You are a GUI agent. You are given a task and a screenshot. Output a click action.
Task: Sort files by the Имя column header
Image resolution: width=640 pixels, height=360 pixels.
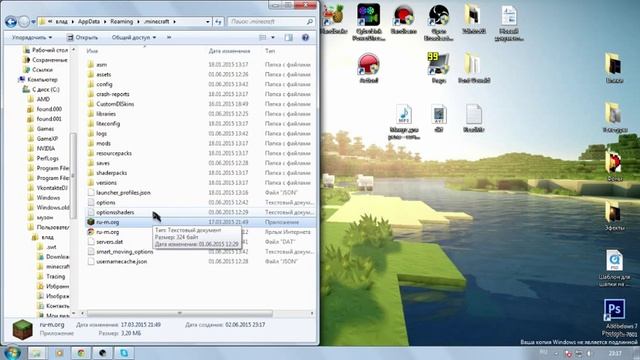point(92,51)
